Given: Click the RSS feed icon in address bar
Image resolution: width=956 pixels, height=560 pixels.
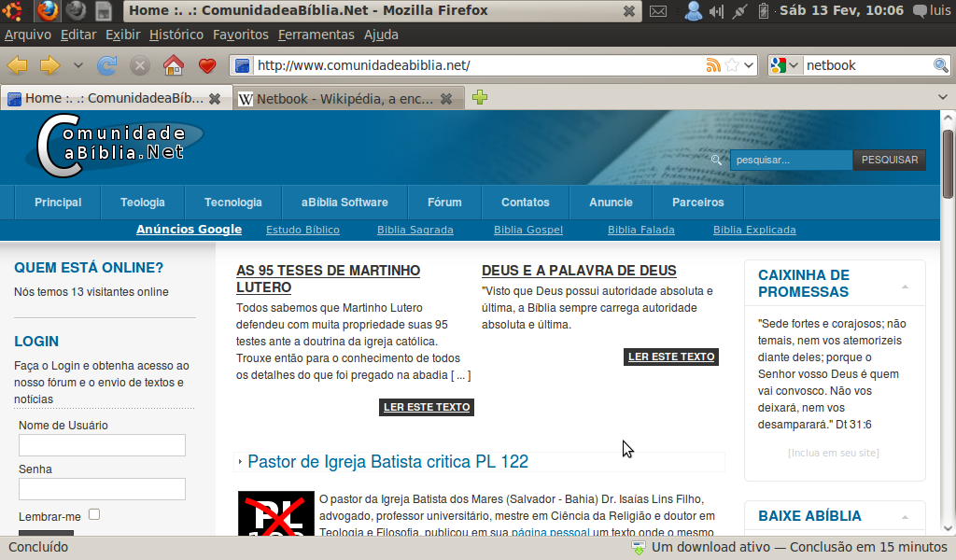Looking at the screenshot, I should (x=713, y=65).
